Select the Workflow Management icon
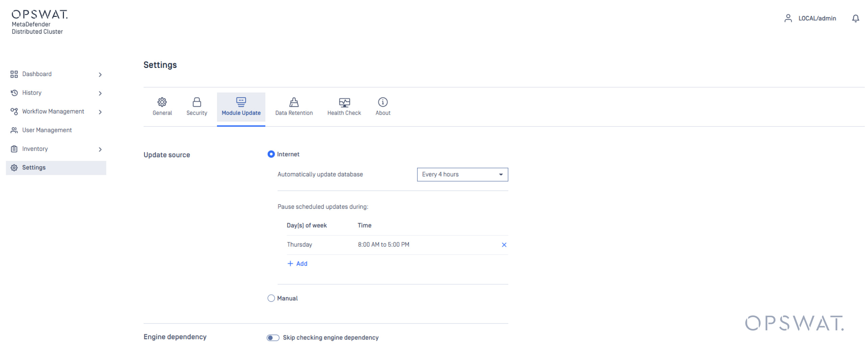868x355 pixels. coord(14,111)
